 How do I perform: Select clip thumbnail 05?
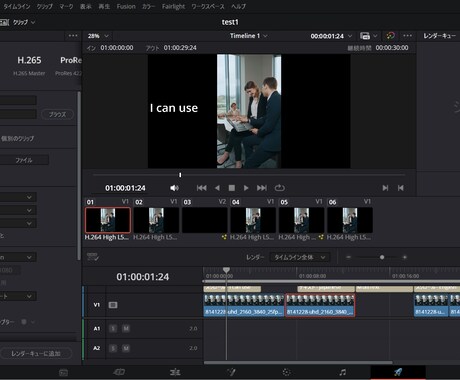(301, 220)
